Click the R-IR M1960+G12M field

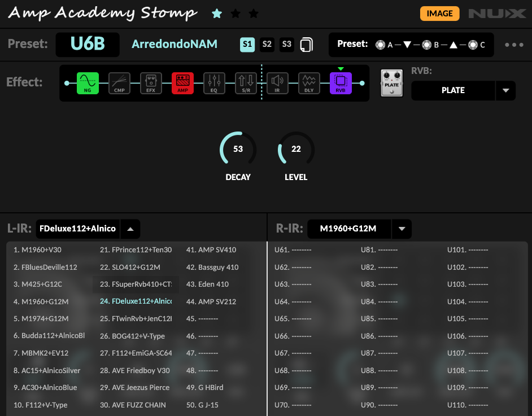[x=349, y=229]
